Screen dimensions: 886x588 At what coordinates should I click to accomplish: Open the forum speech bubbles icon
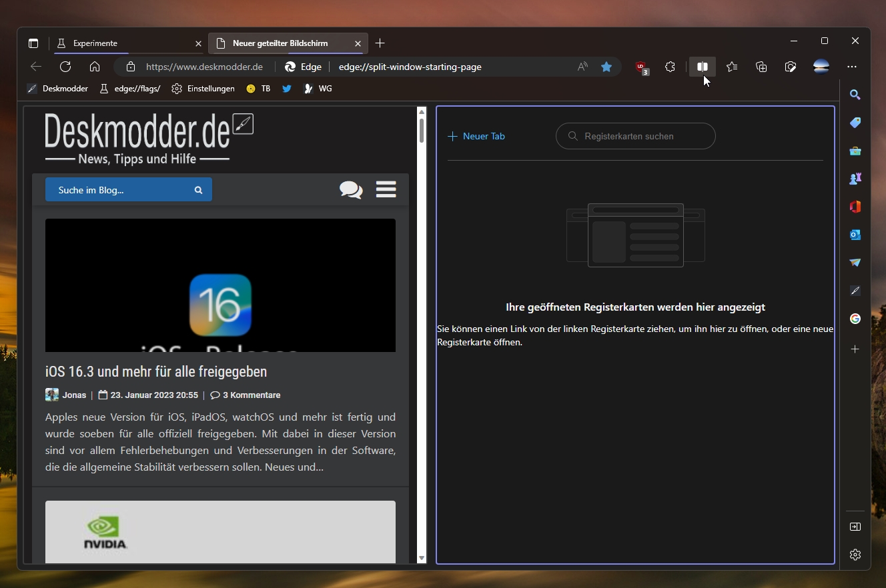coord(351,190)
